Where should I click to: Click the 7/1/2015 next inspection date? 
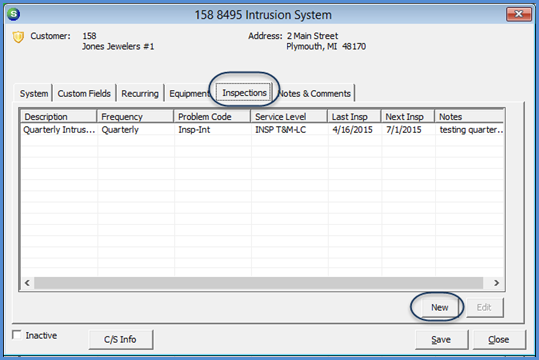coord(404,130)
